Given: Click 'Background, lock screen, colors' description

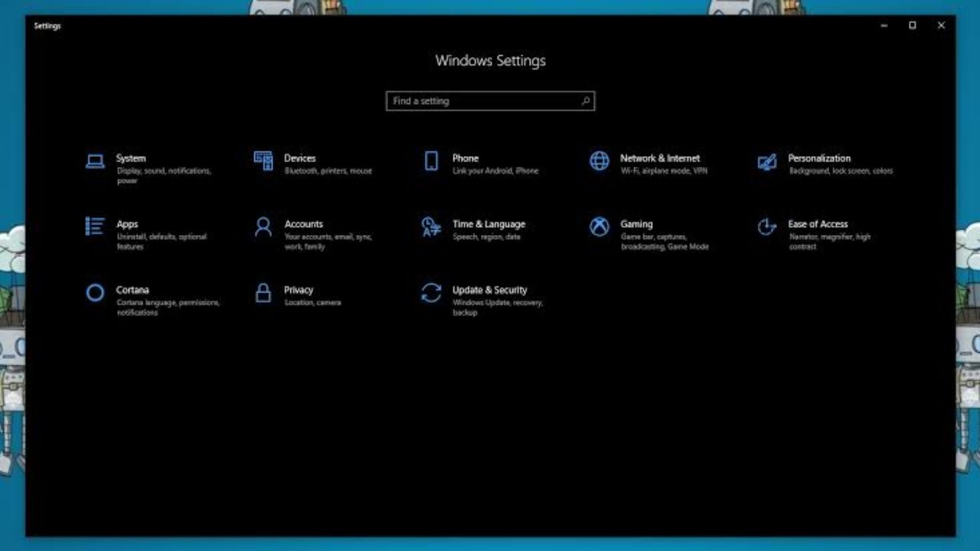Looking at the screenshot, I should point(841,171).
